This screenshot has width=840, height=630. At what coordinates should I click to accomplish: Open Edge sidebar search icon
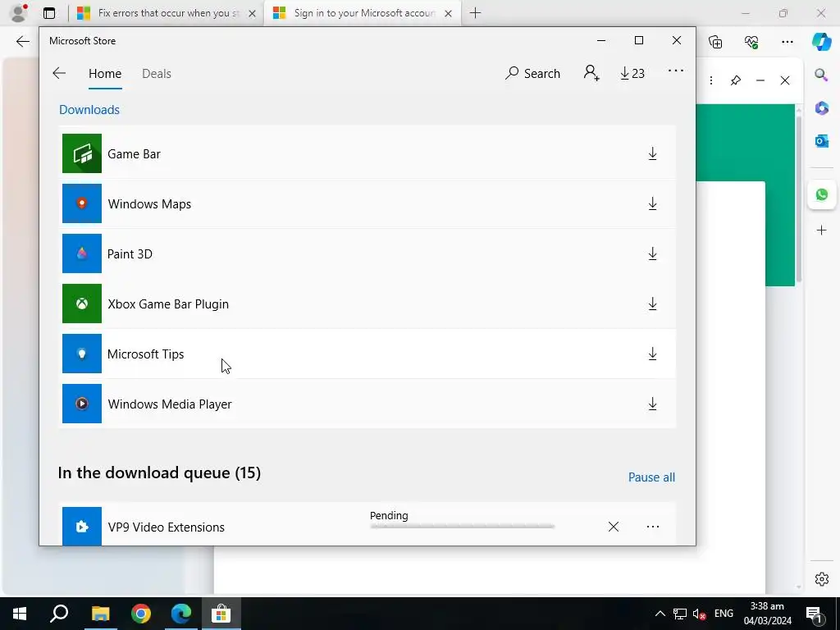pos(821,75)
